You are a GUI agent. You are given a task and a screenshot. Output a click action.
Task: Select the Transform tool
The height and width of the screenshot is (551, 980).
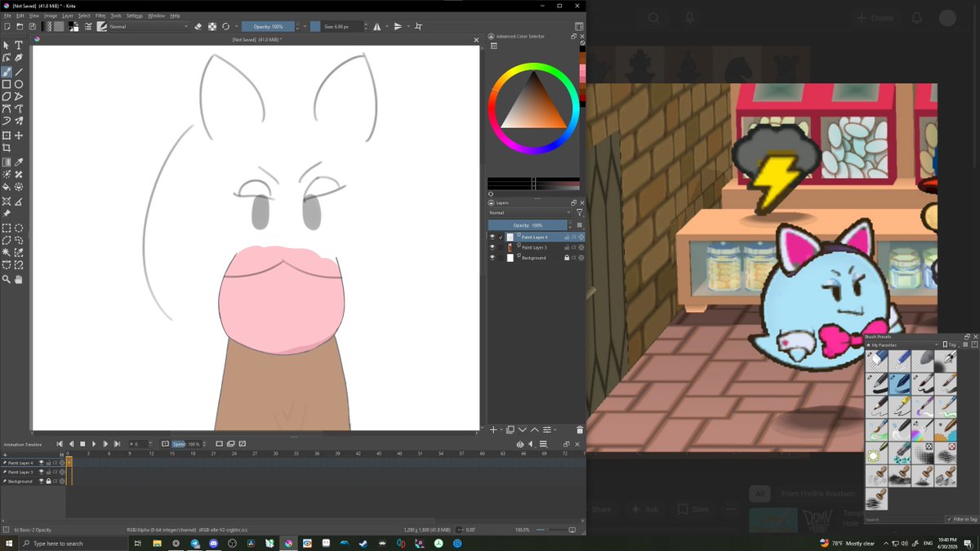(x=7, y=136)
